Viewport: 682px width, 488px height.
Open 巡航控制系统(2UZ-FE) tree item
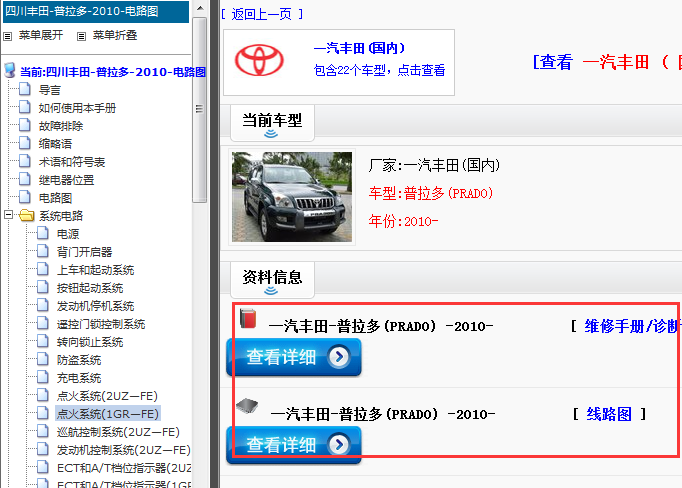pyautogui.click(x=118, y=432)
